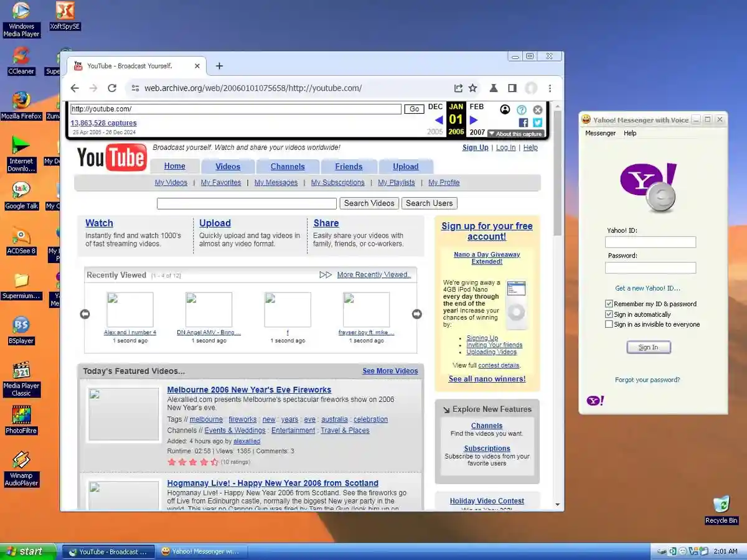Select the YouTube Upload tab

pyautogui.click(x=406, y=166)
